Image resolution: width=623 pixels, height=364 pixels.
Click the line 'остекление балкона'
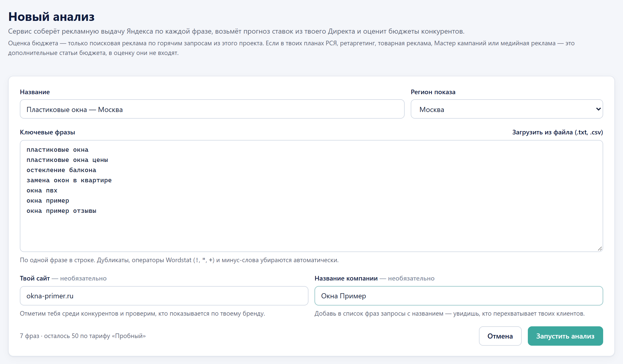pos(61,170)
